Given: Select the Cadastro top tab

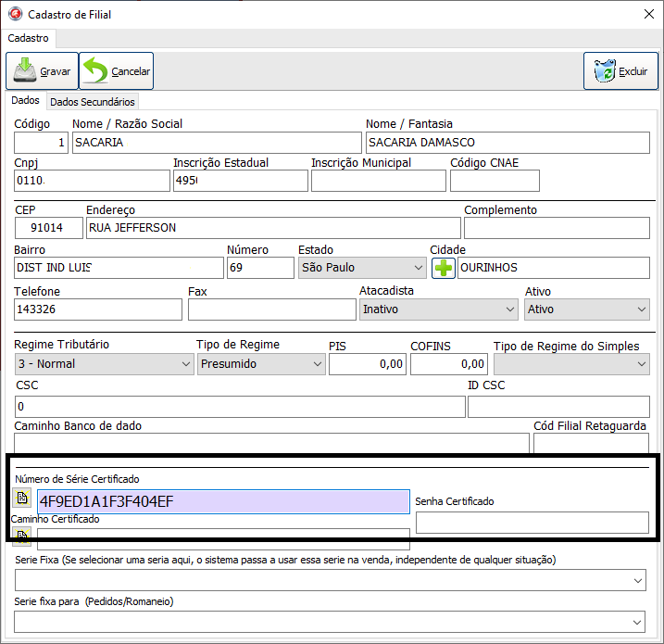Looking at the screenshot, I should click(x=28, y=38).
